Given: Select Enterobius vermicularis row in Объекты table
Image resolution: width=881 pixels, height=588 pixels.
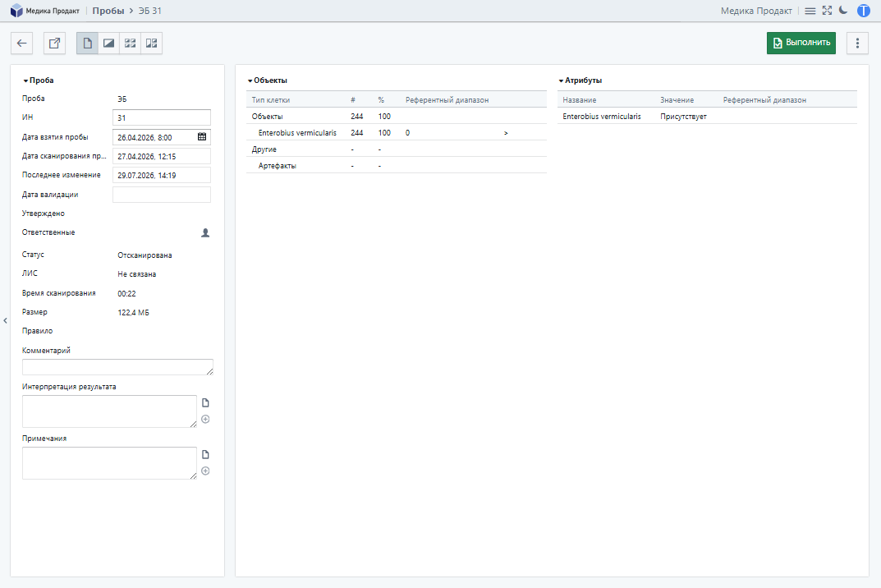Looking at the screenshot, I should click(x=396, y=133).
